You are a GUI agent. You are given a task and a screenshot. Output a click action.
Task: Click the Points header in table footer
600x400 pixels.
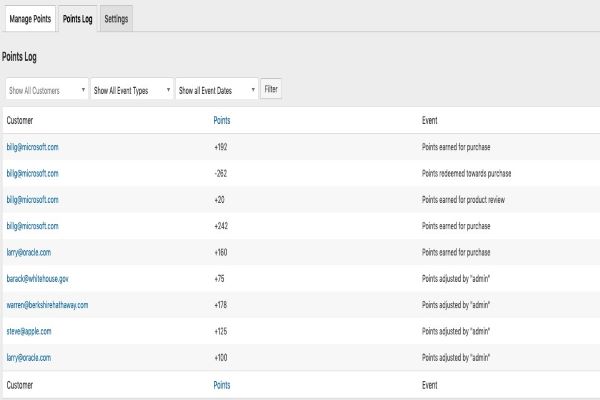click(224, 383)
